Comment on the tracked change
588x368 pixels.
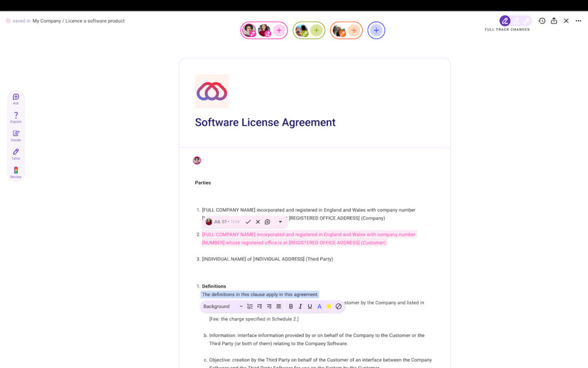point(268,222)
